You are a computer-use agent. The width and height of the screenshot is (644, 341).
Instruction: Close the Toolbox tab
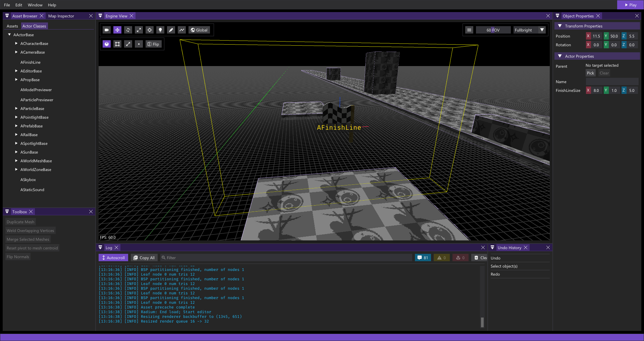click(x=31, y=212)
